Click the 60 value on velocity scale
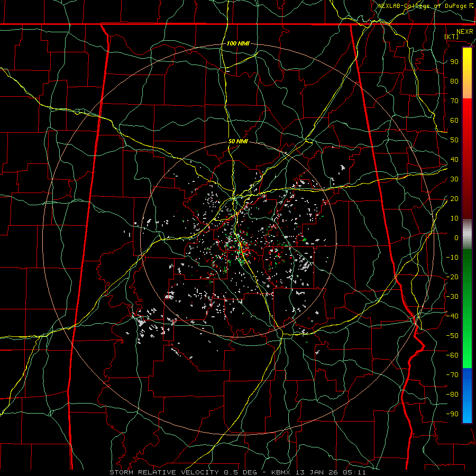This screenshot has height=476, width=476. click(454, 120)
